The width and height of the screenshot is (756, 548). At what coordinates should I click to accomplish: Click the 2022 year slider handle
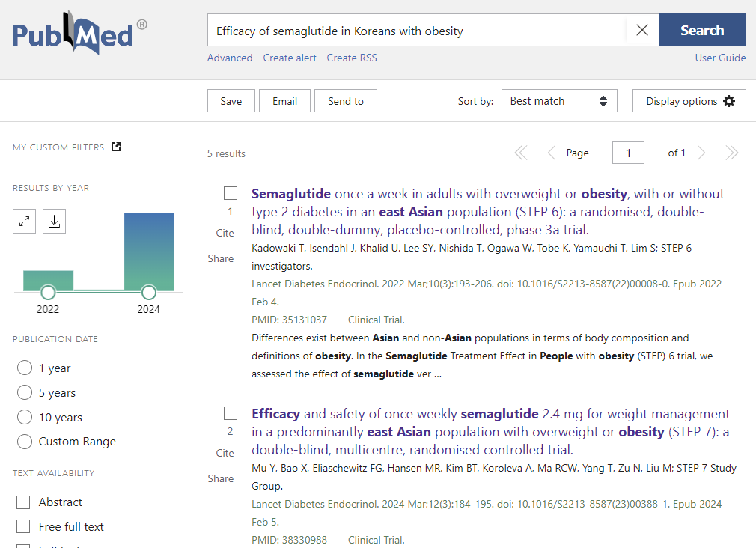48,292
